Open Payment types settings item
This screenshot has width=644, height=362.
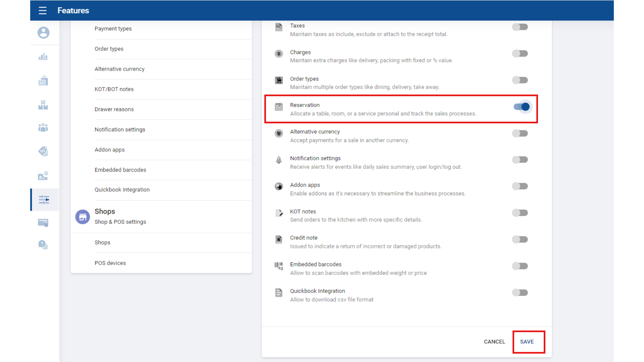point(113,29)
